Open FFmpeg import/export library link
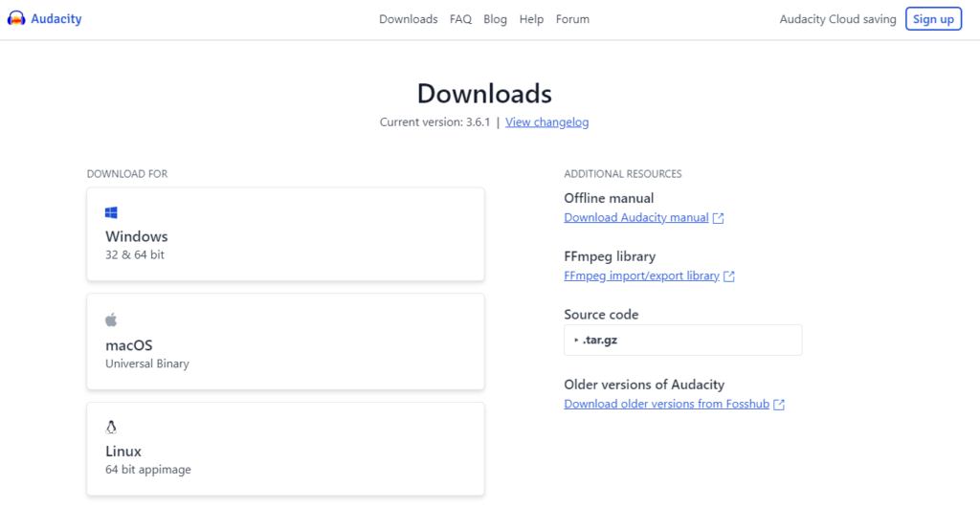This screenshot has height=507, width=980. (x=641, y=276)
